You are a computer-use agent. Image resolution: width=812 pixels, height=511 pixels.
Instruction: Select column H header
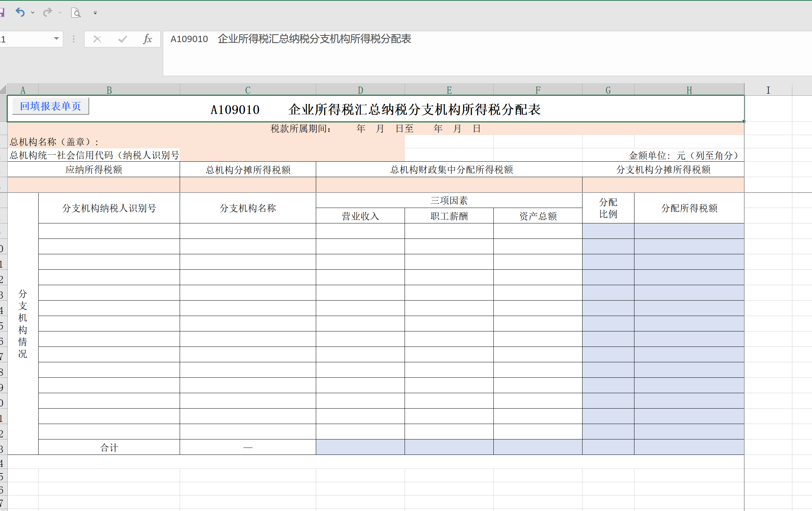tap(689, 90)
